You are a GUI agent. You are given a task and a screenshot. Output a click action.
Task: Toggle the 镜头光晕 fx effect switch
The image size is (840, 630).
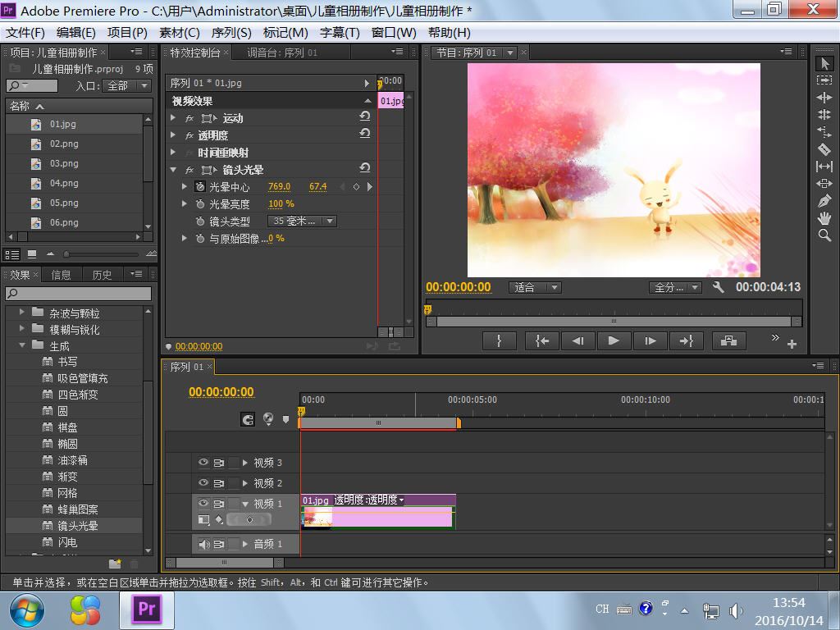coord(189,170)
